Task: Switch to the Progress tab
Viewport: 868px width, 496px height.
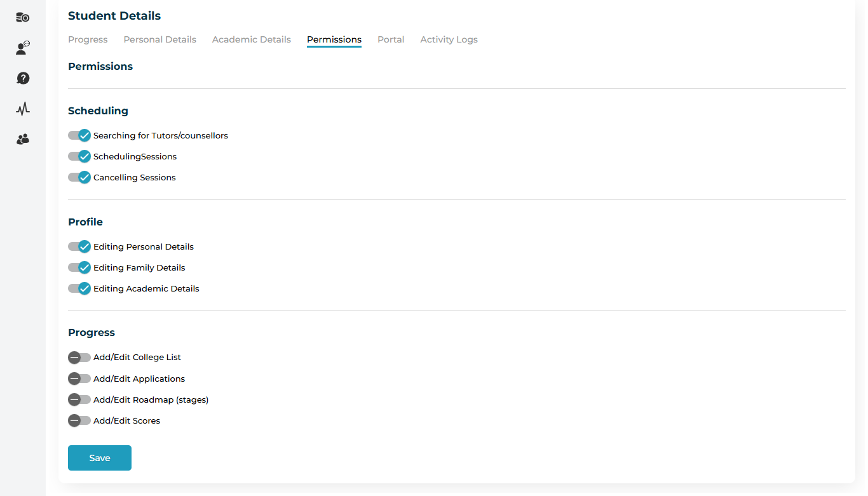Action: coord(88,39)
